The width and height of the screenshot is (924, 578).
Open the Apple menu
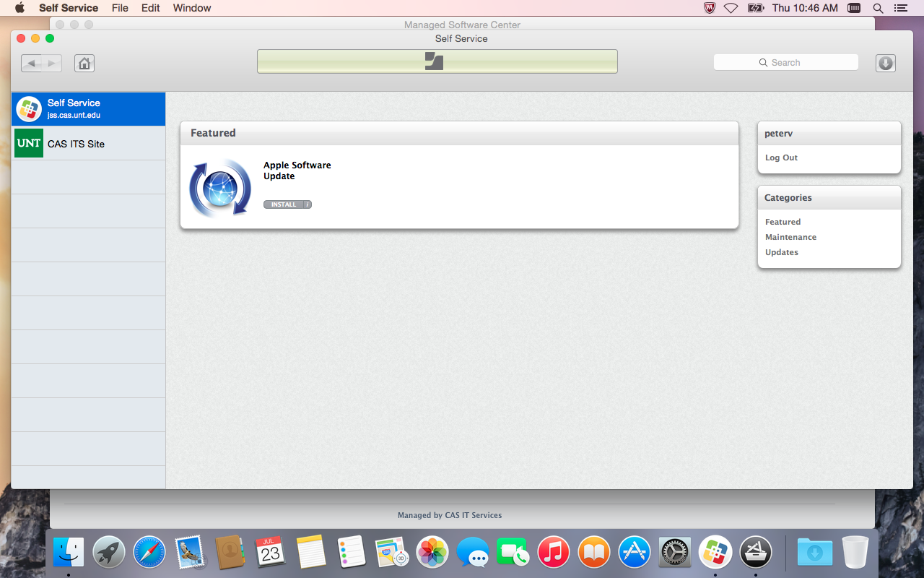(19, 8)
